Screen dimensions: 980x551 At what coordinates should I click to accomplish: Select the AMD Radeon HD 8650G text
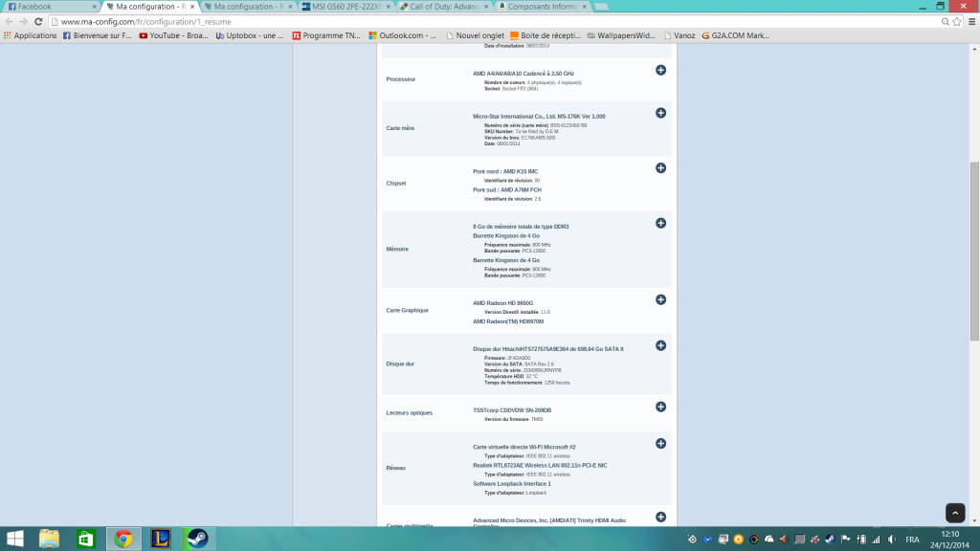pos(503,303)
